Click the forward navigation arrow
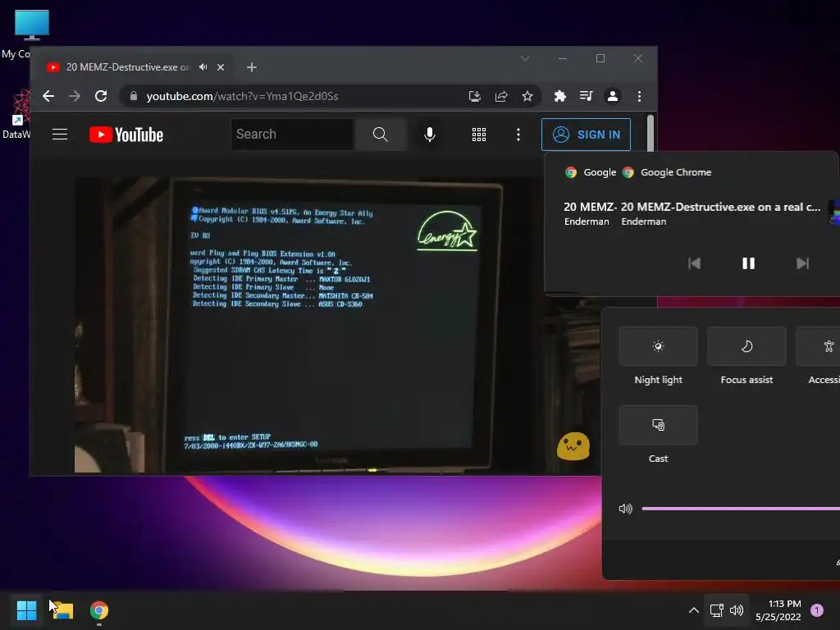The width and height of the screenshot is (840, 630). pos(75,96)
